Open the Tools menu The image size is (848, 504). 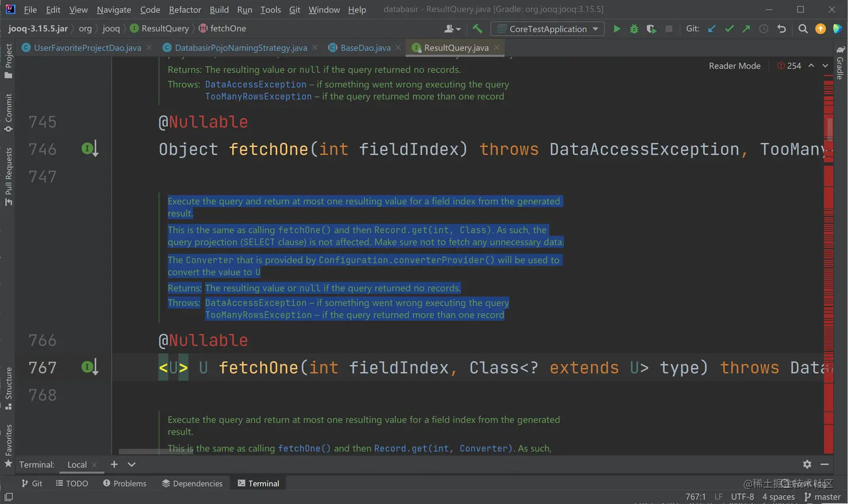270,10
